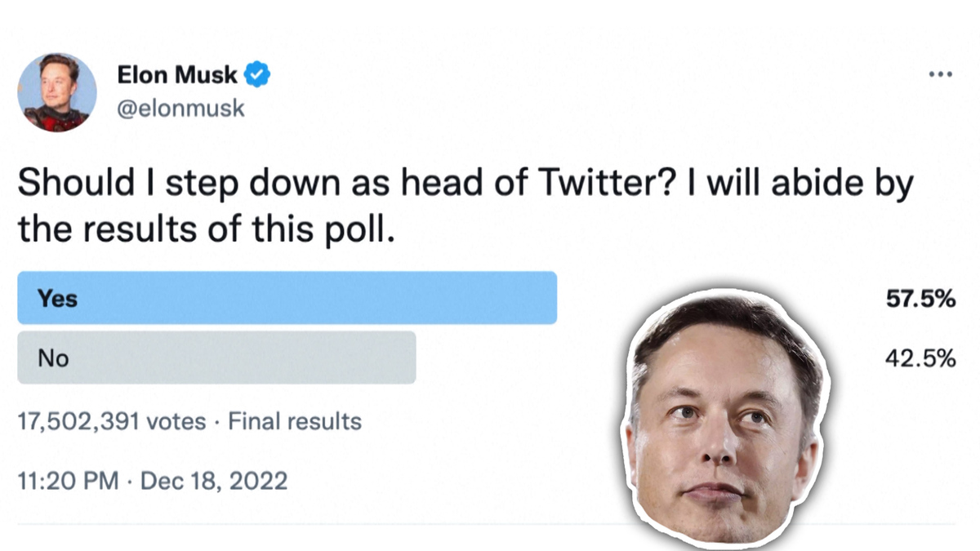
Task: Click the 57.5% result percentage
Action: 920,299
